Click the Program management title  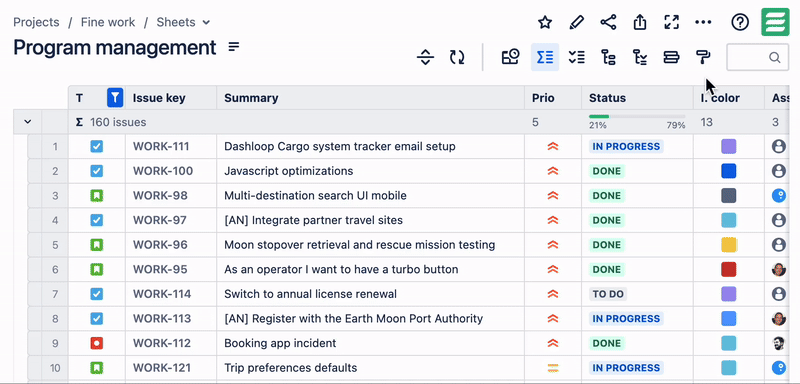115,47
